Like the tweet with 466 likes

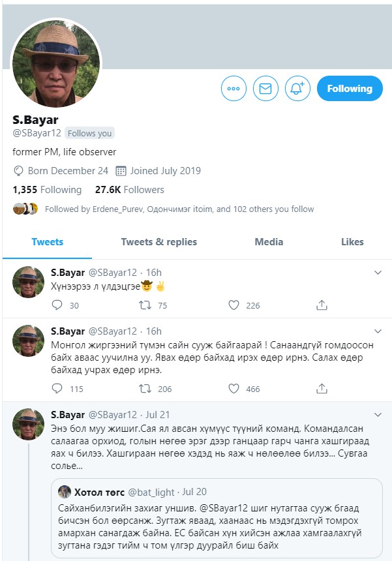point(234,389)
